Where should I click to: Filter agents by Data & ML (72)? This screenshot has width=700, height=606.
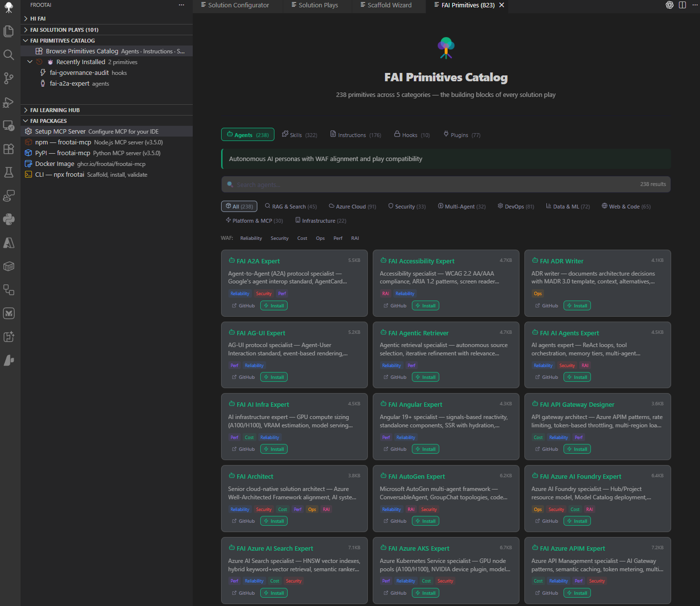click(x=568, y=207)
